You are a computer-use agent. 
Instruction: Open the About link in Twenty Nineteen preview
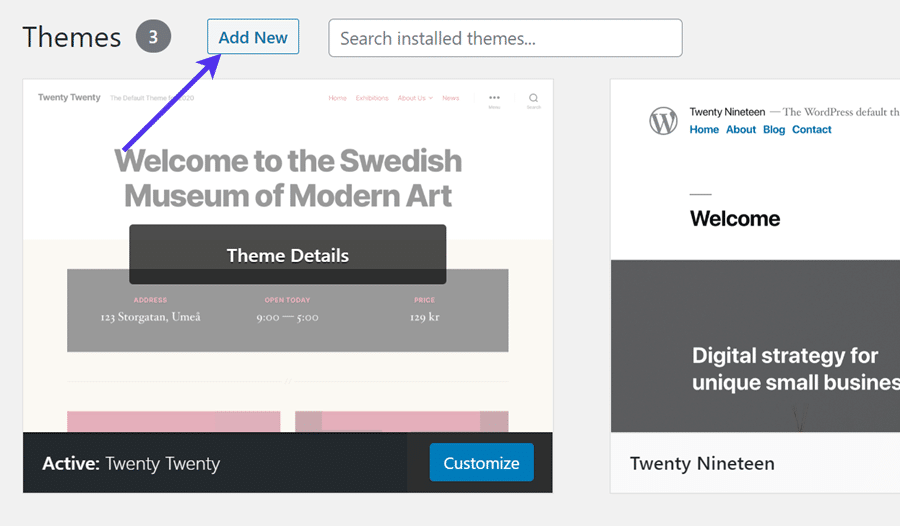point(741,130)
